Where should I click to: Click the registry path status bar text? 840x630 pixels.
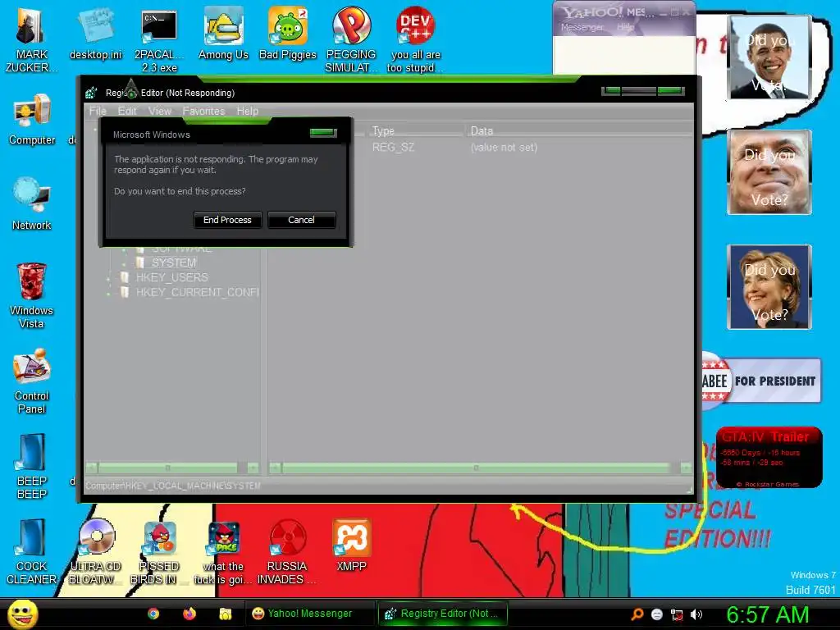point(172,486)
